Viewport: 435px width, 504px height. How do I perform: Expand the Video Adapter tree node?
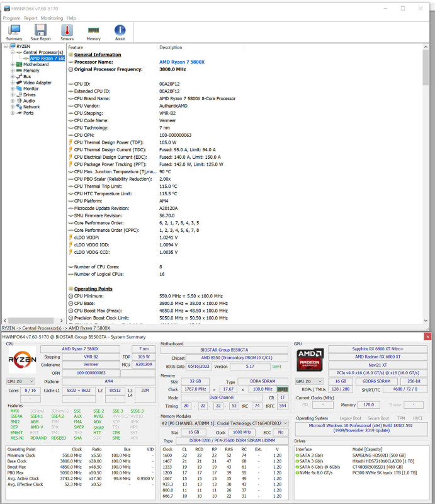click(x=12, y=83)
